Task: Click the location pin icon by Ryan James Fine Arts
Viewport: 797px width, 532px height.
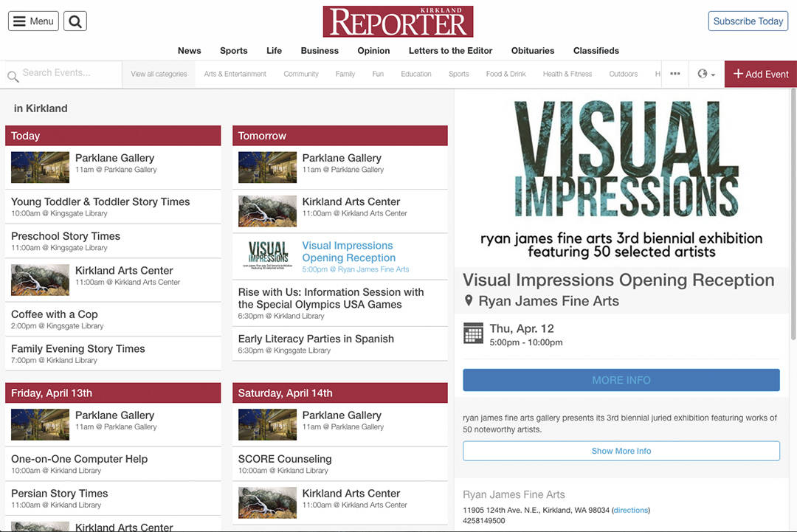Action: pyautogui.click(x=469, y=301)
